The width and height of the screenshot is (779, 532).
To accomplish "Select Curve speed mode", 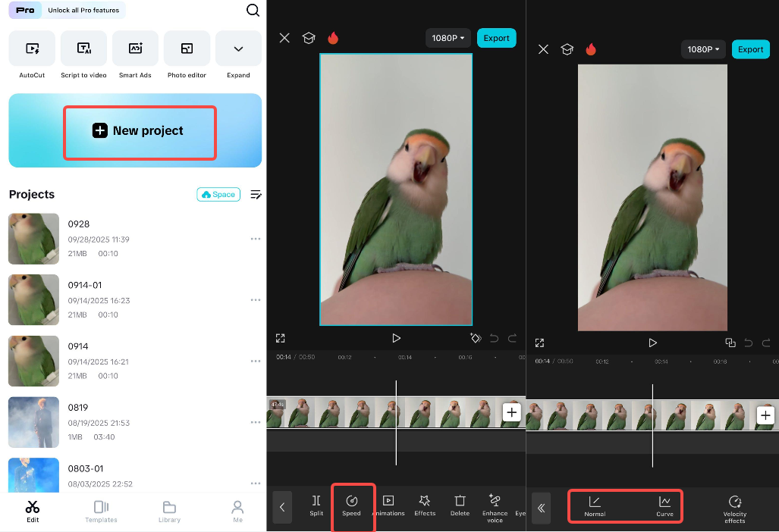I will tap(664, 506).
